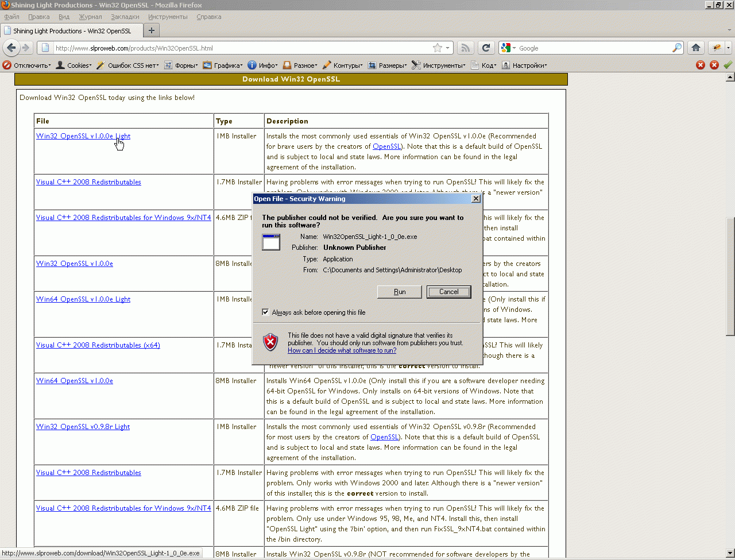Open the Инструменты menu in the menu bar
Screen dimensions: 735x560
pyautogui.click(x=168, y=17)
